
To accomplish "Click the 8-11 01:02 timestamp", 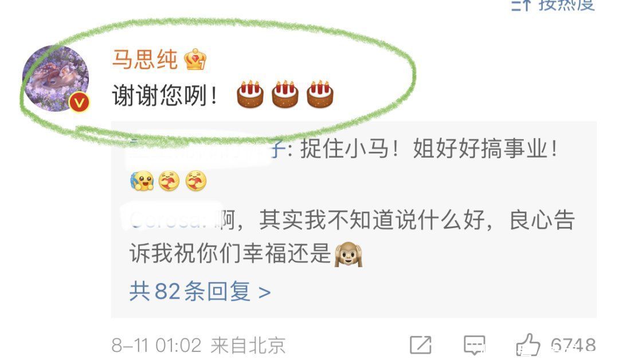I will click(x=156, y=346).
